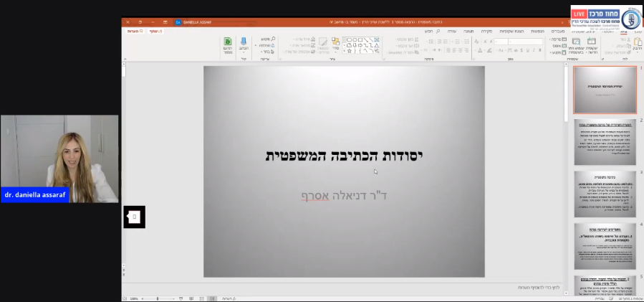Screen dimensions: 644x302
Task: Select slide 2 thumbnail
Action: tap(605, 142)
